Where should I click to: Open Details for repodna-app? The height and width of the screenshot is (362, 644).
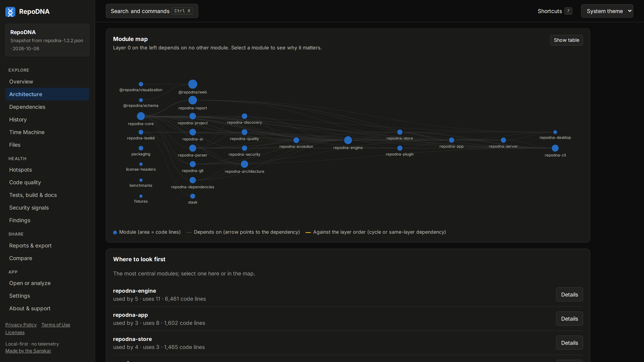569,319
